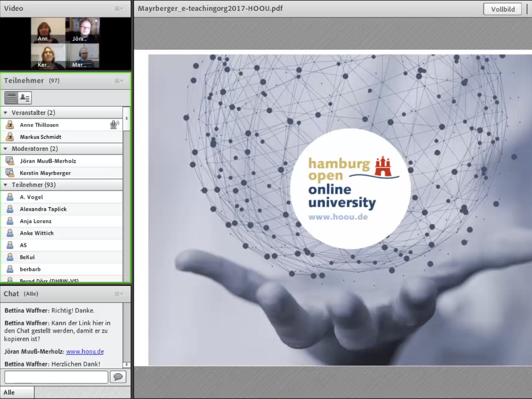This screenshot has height=399, width=532.
Task: Click chat message 'Herzlichen Dank!'
Action: pos(76,364)
